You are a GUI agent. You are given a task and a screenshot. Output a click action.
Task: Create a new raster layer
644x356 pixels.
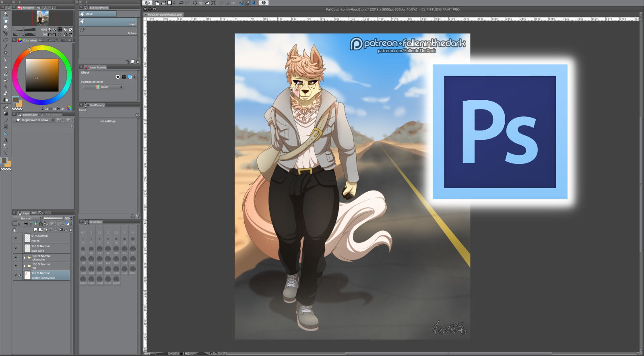pyautogui.click(x=35, y=230)
